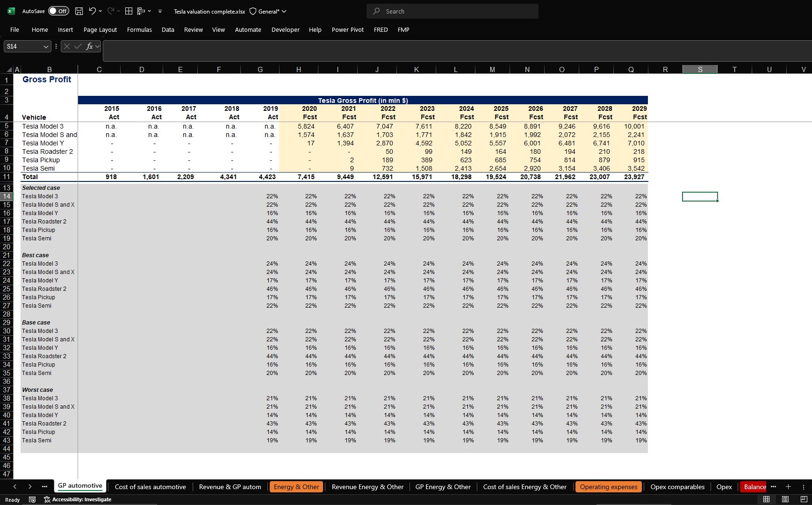Click the Gross Profit title cell
Viewport: 812px width, 505px height.
click(49, 79)
